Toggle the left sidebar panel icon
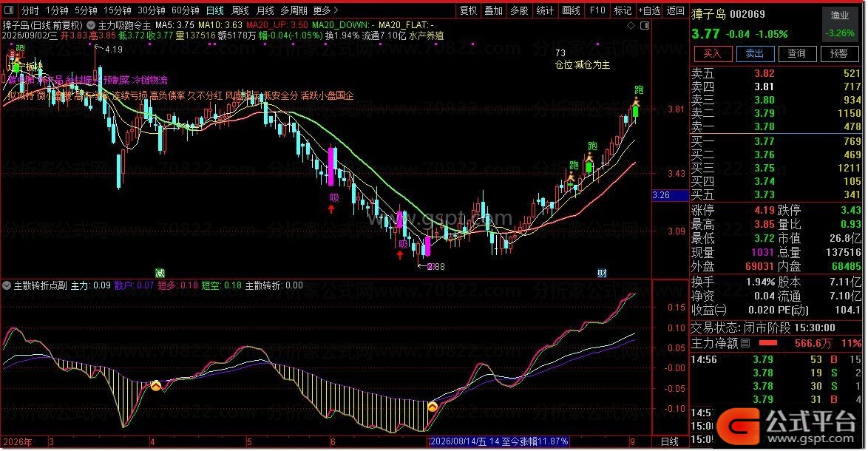 click(8, 10)
